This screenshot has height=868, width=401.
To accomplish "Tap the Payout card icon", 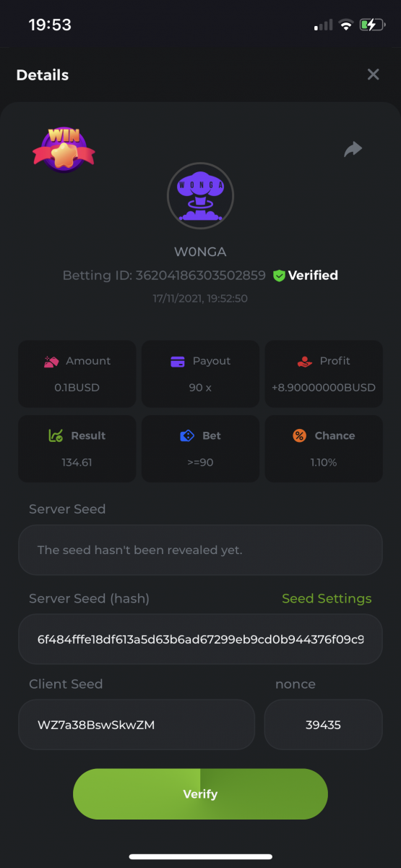I will 178,361.
